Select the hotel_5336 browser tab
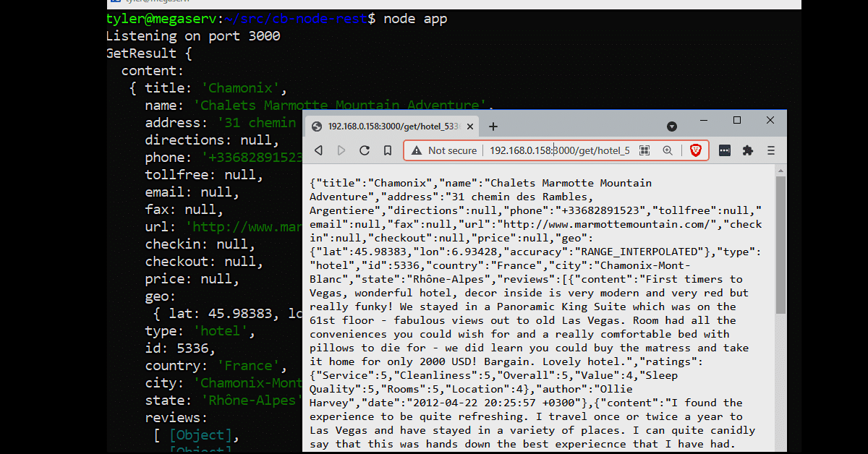868x454 pixels. (391, 126)
